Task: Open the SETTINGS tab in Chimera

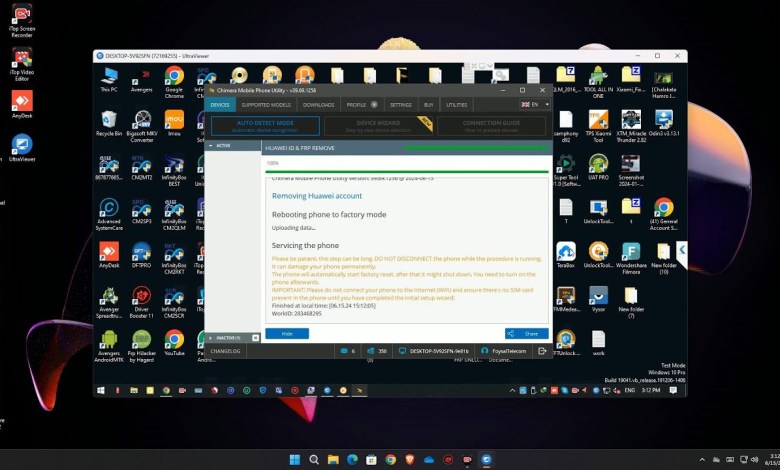Action: click(x=400, y=105)
